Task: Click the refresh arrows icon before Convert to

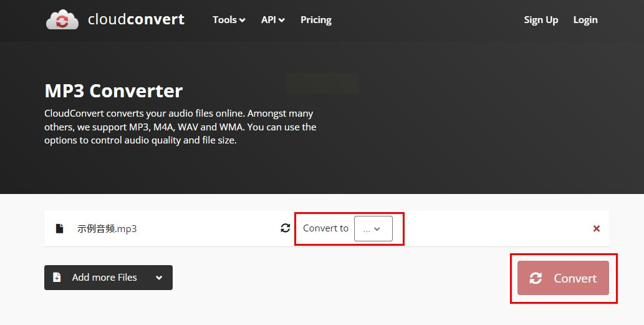Action: [286, 228]
